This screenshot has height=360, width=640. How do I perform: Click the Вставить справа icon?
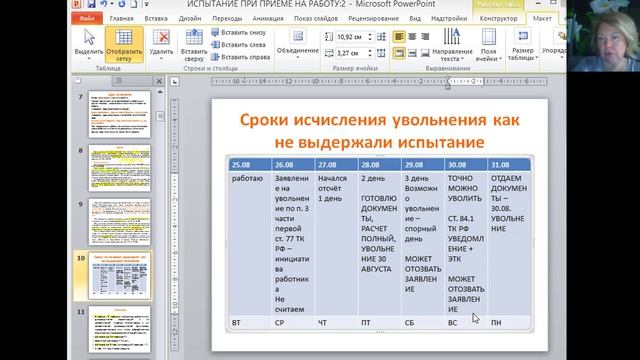click(215, 57)
